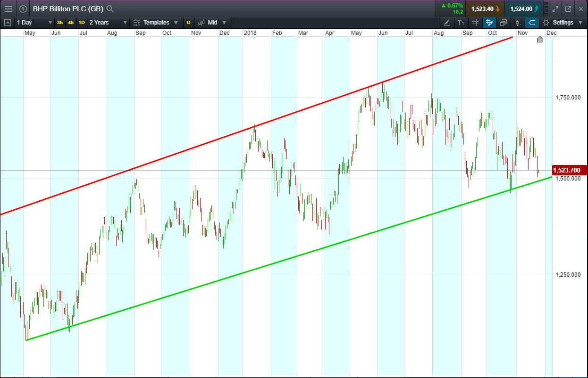Image resolution: width=588 pixels, height=378 pixels.
Task: Toggle the price label tag icon
Action: click(532, 22)
